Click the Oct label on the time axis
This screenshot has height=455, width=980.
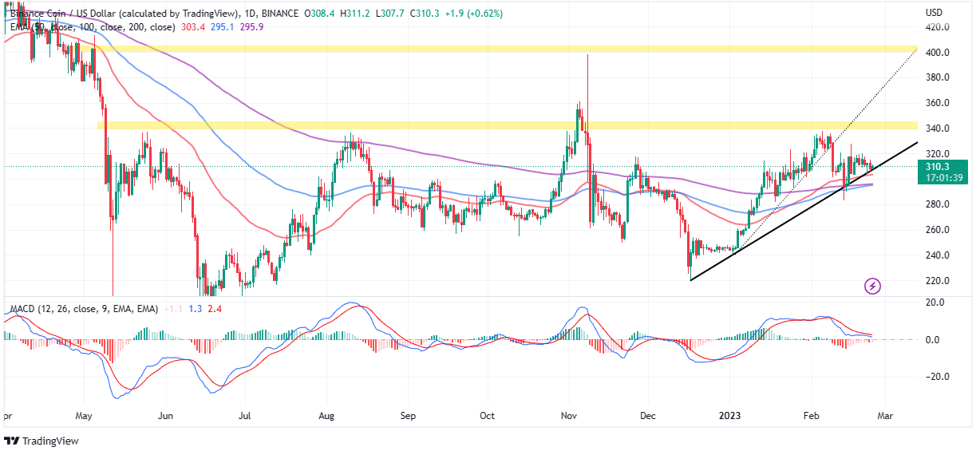pos(488,416)
